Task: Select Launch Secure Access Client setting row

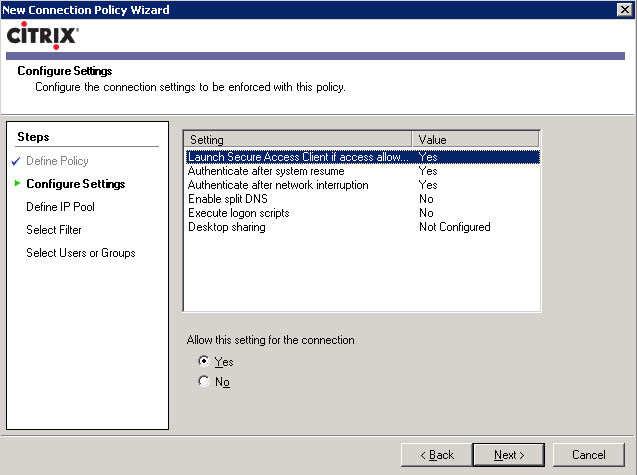Action: tap(362, 157)
